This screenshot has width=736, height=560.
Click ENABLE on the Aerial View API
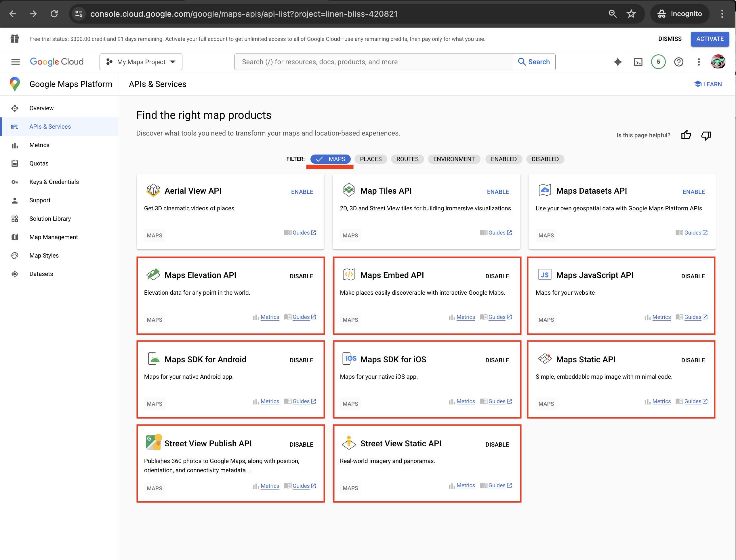pyautogui.click(x=302, y=192)
